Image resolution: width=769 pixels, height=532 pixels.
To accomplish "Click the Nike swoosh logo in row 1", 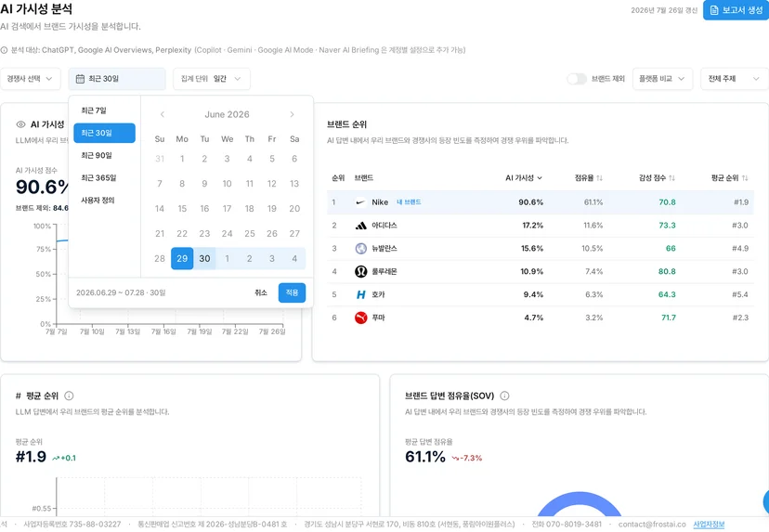I will (x=360, y=202).
